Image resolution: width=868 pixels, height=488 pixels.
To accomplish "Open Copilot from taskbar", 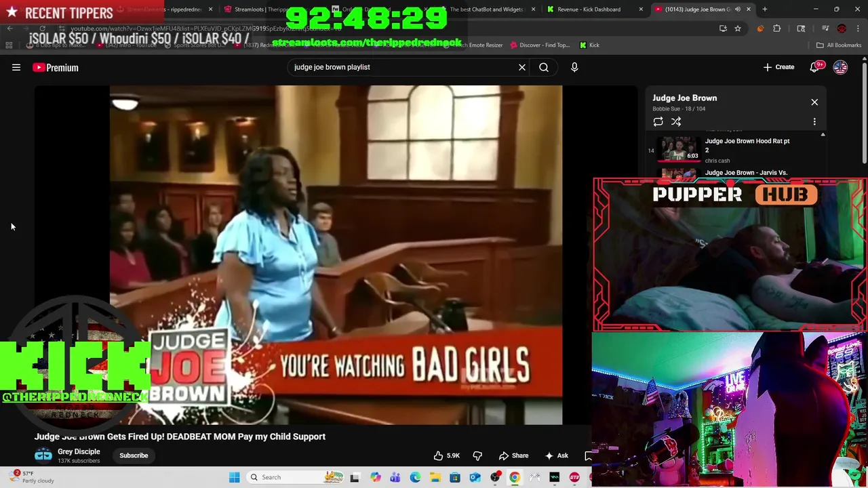I will click(x=375, y=477).
